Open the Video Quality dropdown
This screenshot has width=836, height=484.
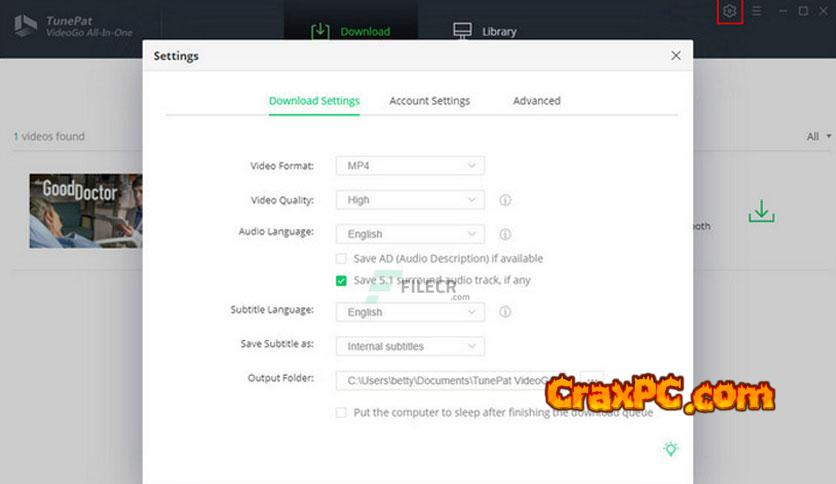tap(410, 200)
